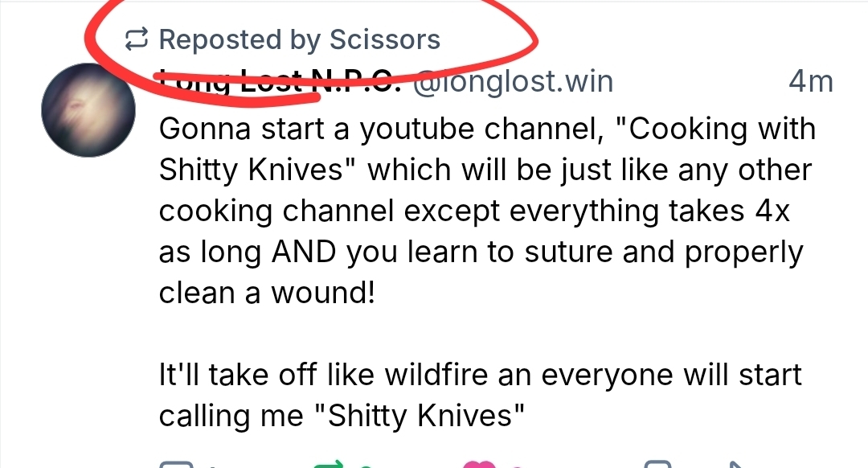This screenshot has width=868, height=468.
Task: Open the blurry profile avatar of the poster
Action: pyautogui.click(x=86, y=109)
